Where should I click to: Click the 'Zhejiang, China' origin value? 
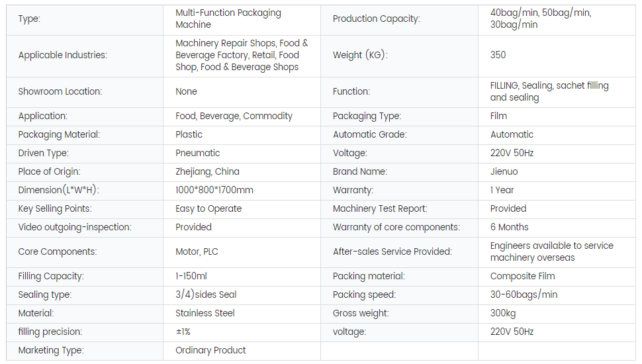[x=207, y=171]
